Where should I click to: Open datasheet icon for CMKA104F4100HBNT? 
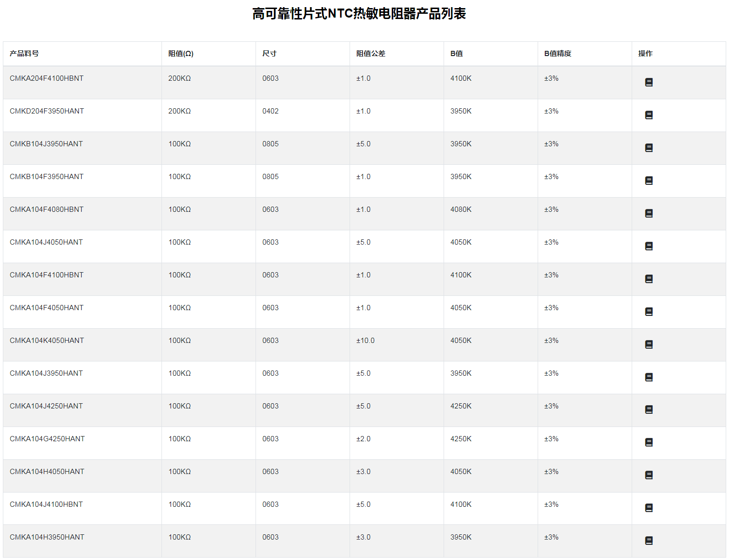click(x=649, y=279)
